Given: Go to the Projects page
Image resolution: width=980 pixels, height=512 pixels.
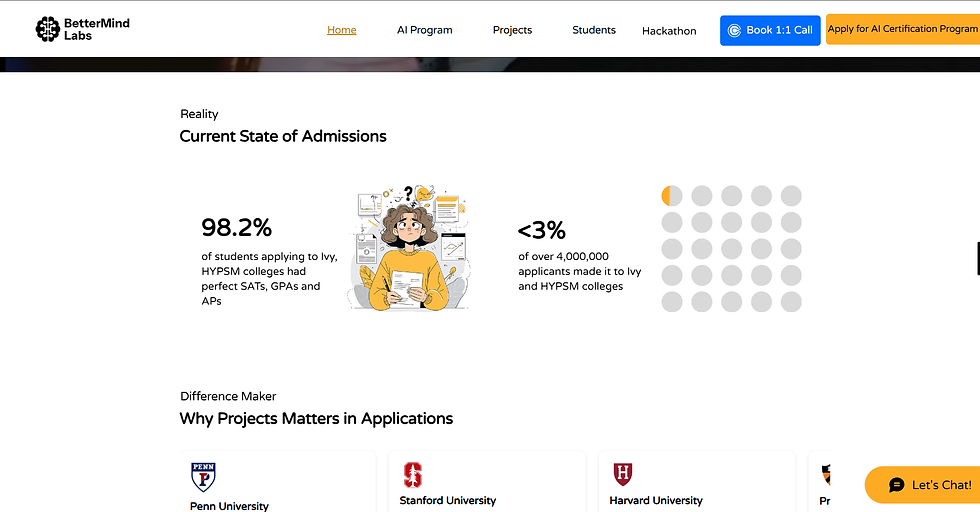Looking at the screenshot, I should pyautogui.click(x=512, y=30).
